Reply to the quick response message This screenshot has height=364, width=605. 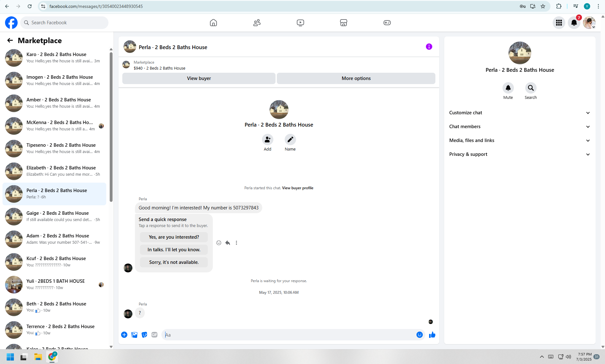tap(228, 243)
